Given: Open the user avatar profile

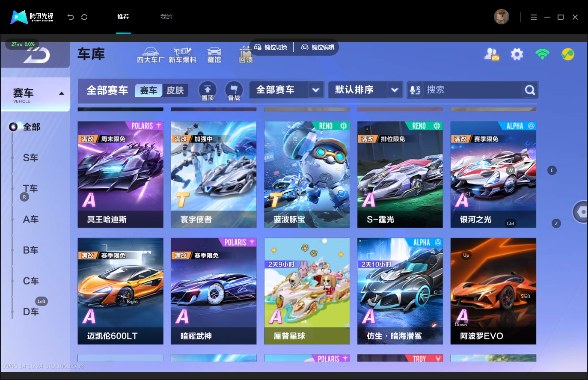Looking at the screenshot, I should [501, 17].
